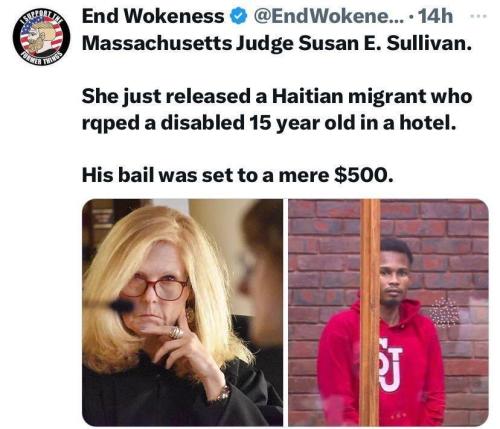This screenshot has height=429, width=500.
Task: Click the End Wokeness display name
Action: point(153,16)
